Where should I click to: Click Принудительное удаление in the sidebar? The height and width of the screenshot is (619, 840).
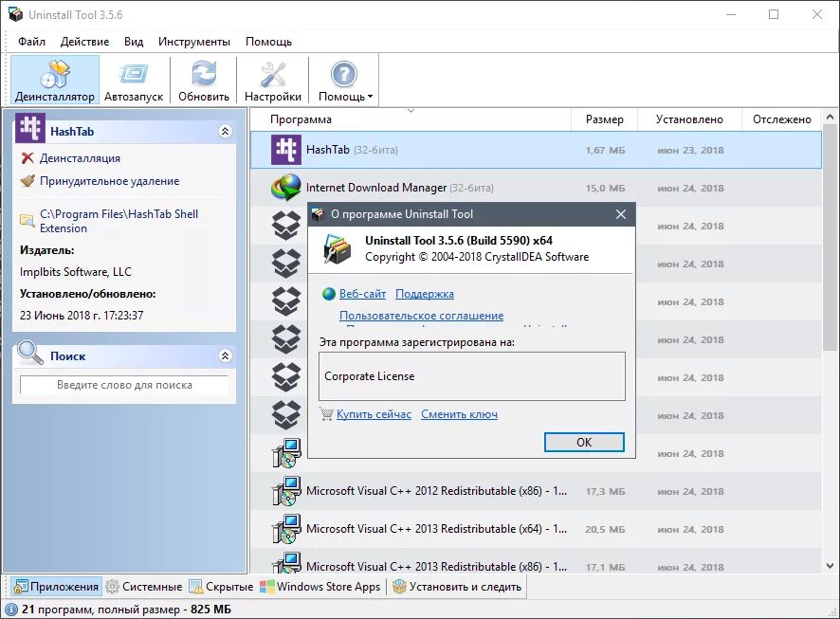point(109,181)
